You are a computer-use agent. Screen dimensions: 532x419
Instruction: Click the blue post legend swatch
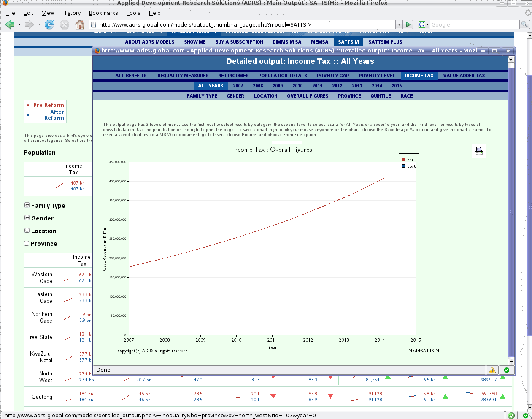(x=404, y=166)
